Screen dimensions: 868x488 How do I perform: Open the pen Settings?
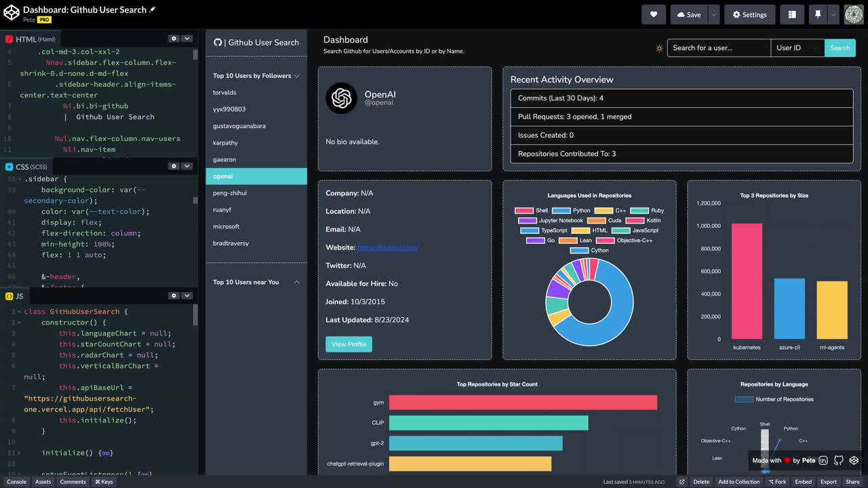click(x=750, y=14)
